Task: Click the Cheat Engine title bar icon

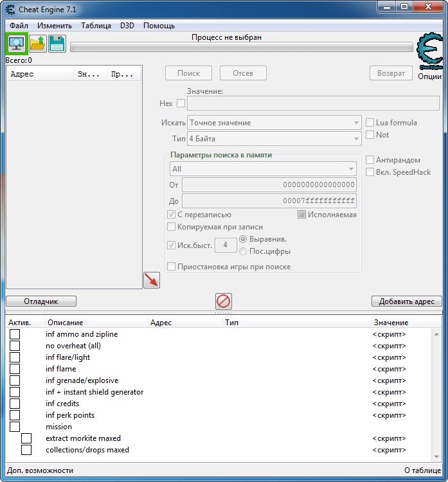Action: tap(10, 10)
